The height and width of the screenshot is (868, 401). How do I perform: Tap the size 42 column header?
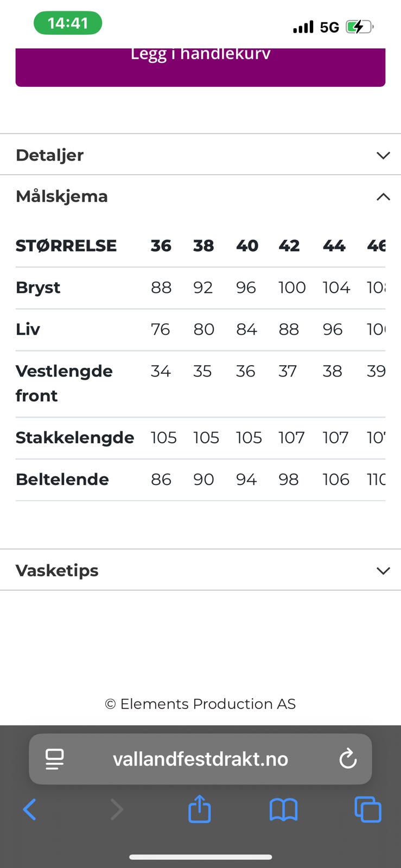coord(289,246)
